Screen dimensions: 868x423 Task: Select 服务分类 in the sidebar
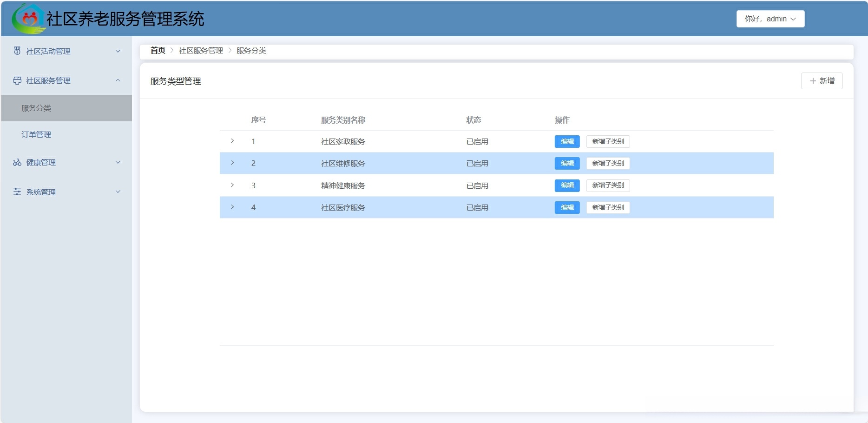66,108
